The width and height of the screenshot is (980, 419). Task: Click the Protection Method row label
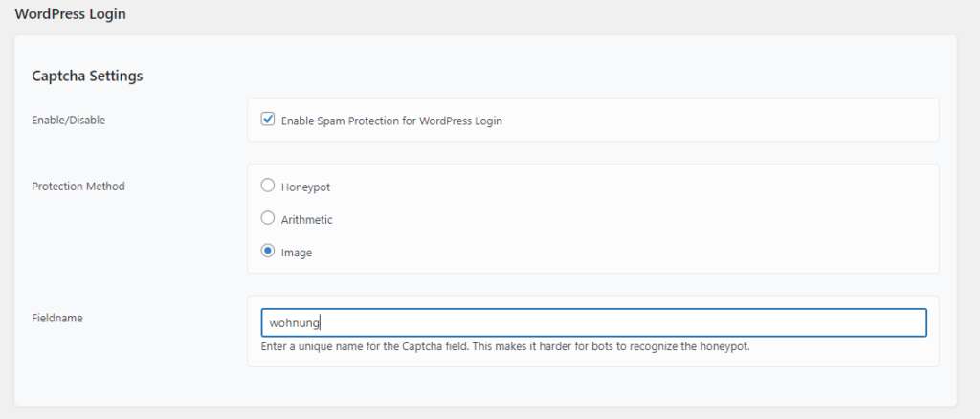pos(78,187)
